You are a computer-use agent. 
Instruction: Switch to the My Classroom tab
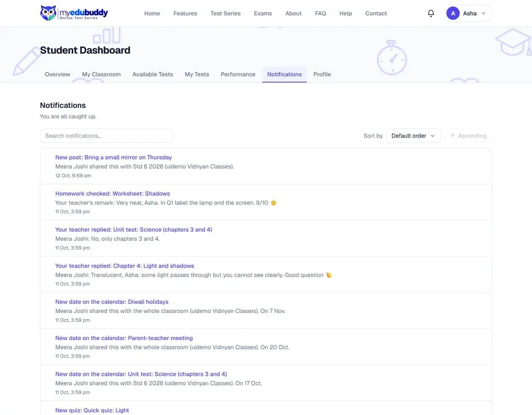(101, 74)
